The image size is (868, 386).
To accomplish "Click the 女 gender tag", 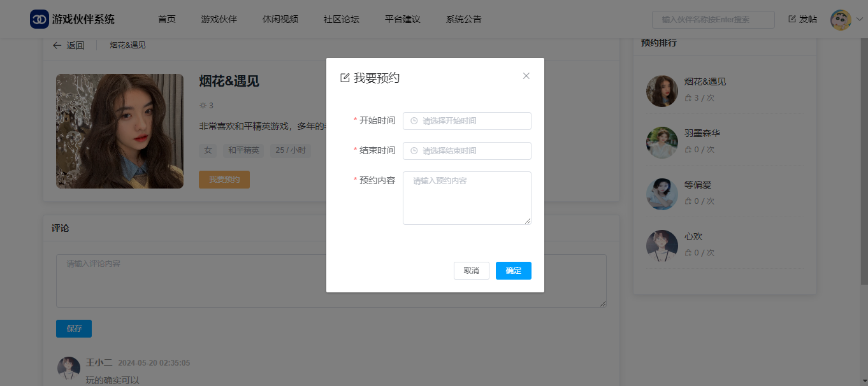I will point(208,151).
